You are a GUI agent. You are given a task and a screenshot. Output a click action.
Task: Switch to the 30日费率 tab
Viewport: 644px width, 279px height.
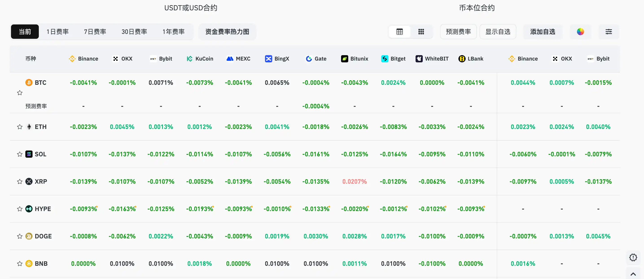click(x=134, y=32)
